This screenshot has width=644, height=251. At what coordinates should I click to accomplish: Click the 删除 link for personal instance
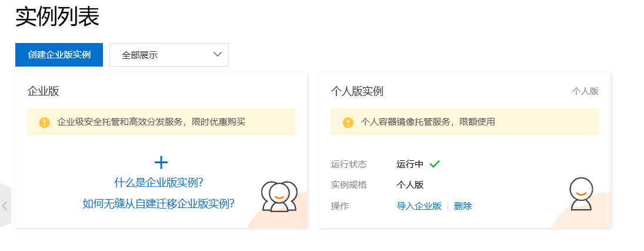click(x=463, y=206)
